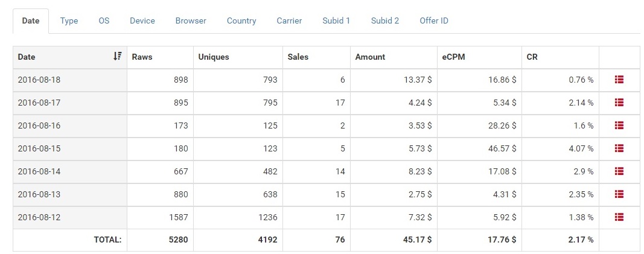The width and height of the screenshot is (644, 254).
Task: Click the Raws column header
Action: (x=142, y=57)
